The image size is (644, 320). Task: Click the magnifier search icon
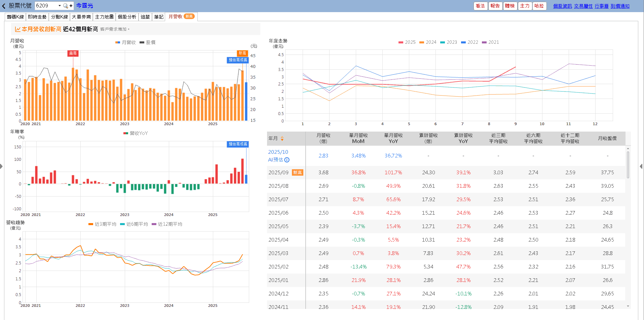65,6
